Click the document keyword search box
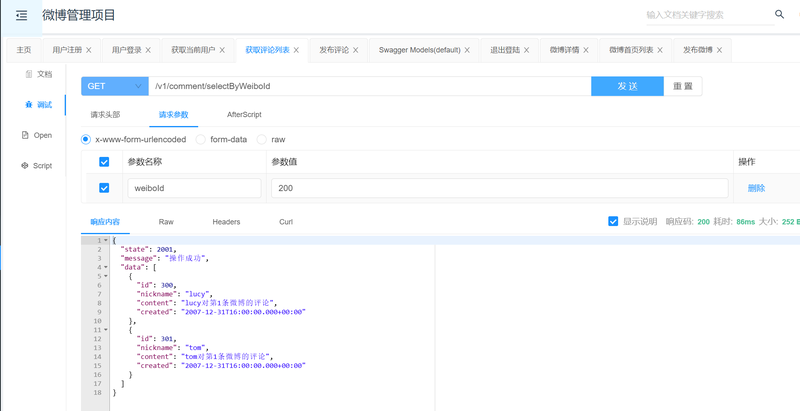 point(710,15)
